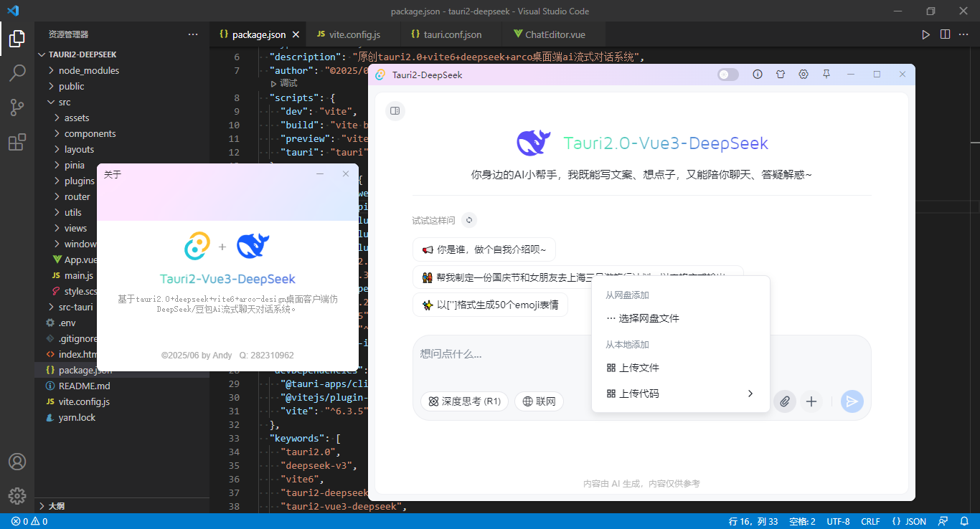Open Explorer panel More Actions ellipsis

pos(193,34)
